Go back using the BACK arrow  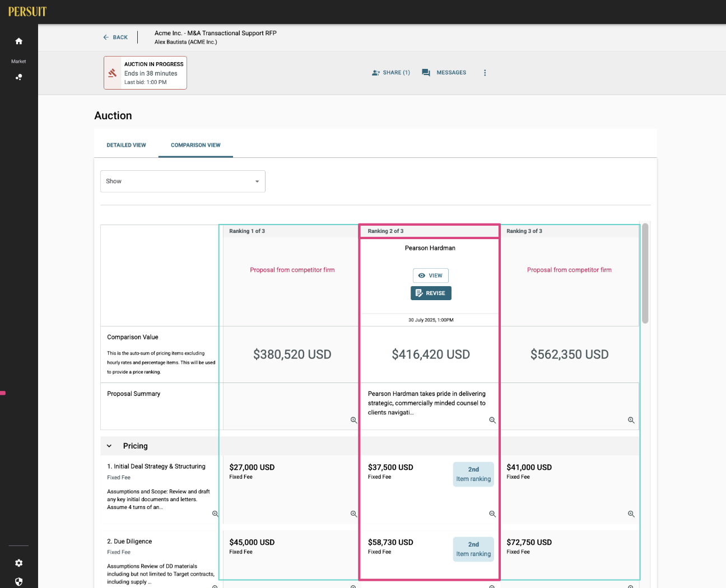[x=115, y=37]
